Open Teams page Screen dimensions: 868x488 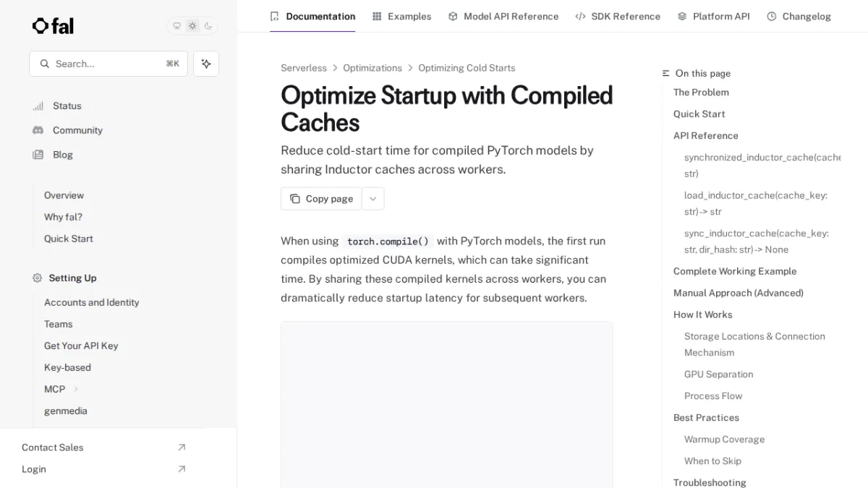pos(58,324)
